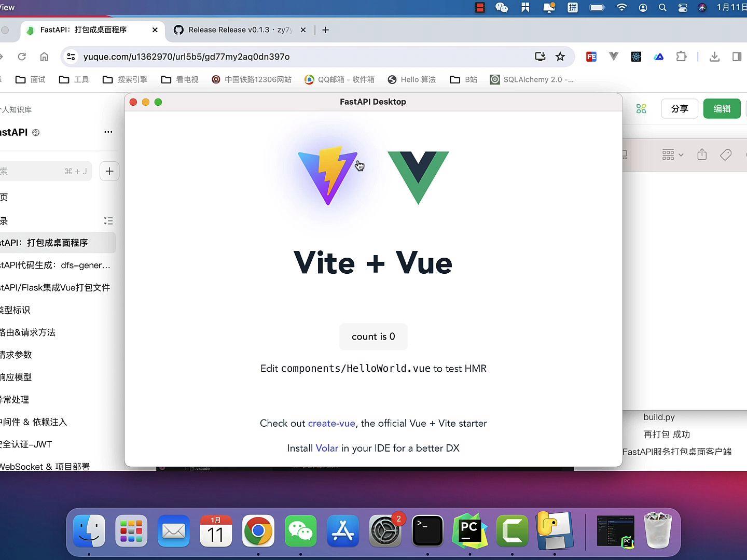Open Finder from the Dock
The image size is (747, 560).
[89, 530]
